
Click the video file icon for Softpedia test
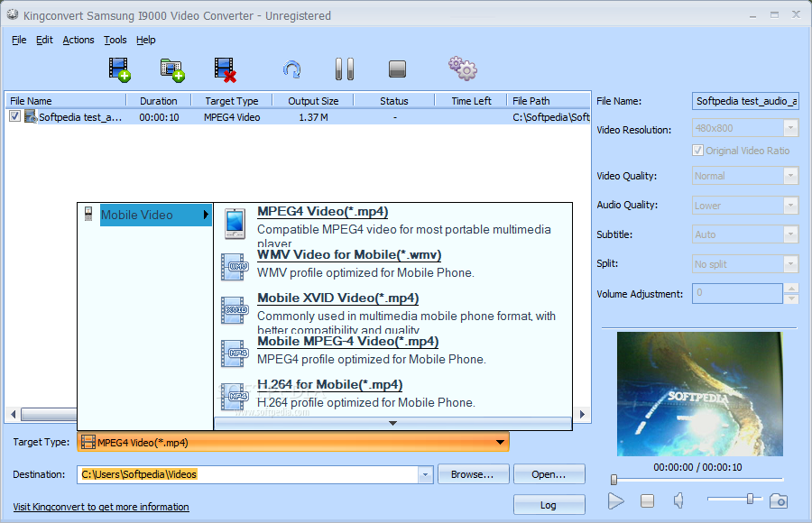click(31, 116)
